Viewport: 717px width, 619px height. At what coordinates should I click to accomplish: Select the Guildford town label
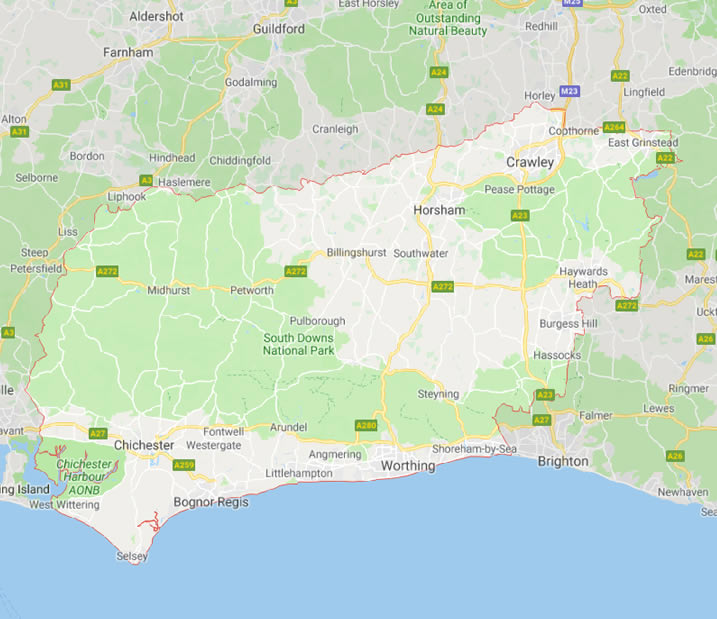(x=278, y=29)
